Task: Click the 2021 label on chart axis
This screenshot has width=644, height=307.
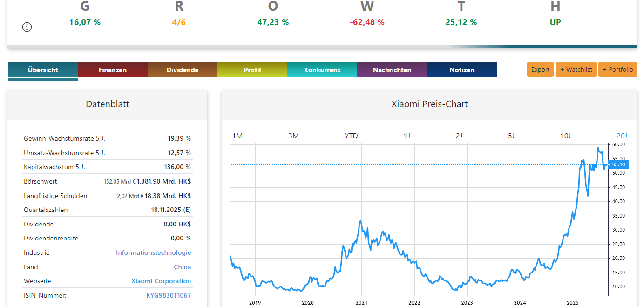Action: pyautogui.click(x=361, y=303)
